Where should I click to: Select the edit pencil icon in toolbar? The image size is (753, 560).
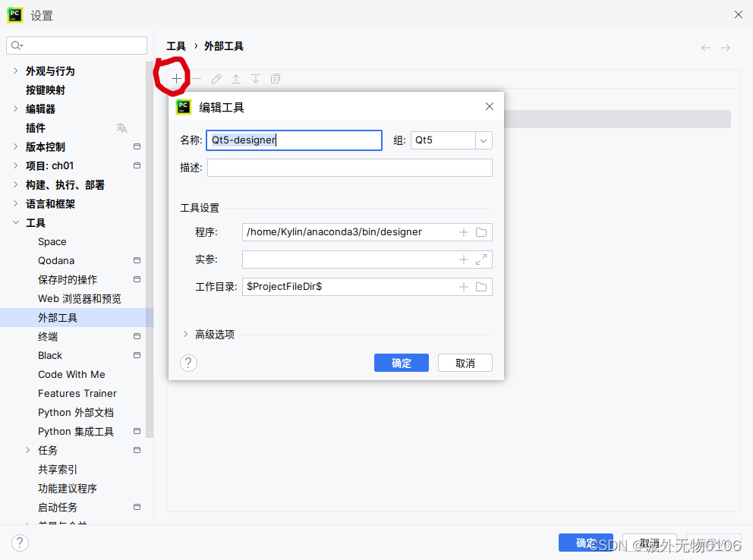click(x=216, y=78)
